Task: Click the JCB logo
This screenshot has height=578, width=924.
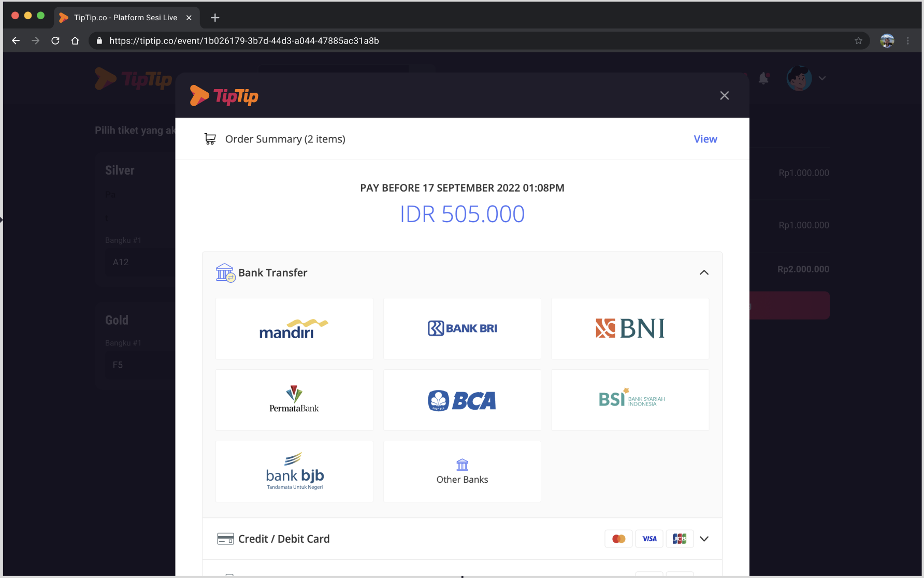Action: point(680,539)
